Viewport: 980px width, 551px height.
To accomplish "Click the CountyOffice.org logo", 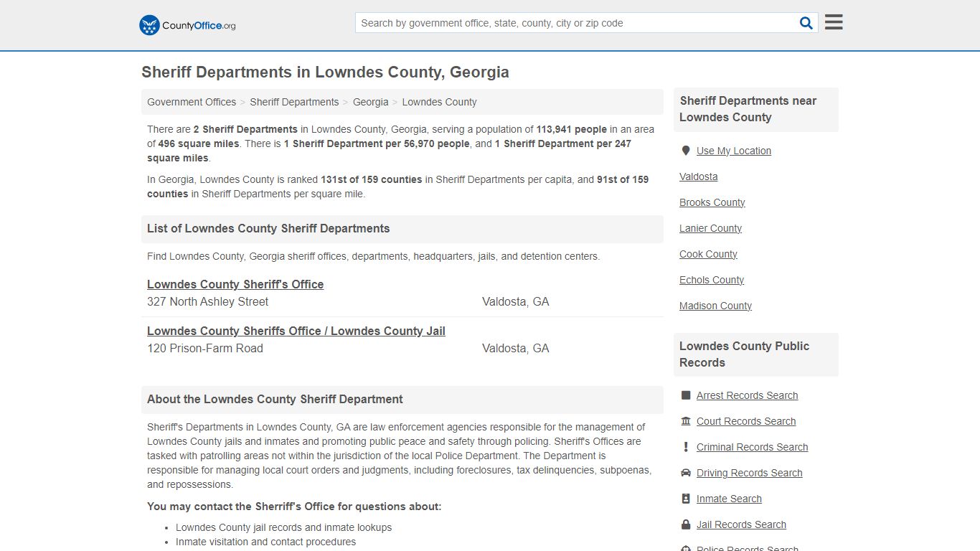I will (x=187, y=25).
